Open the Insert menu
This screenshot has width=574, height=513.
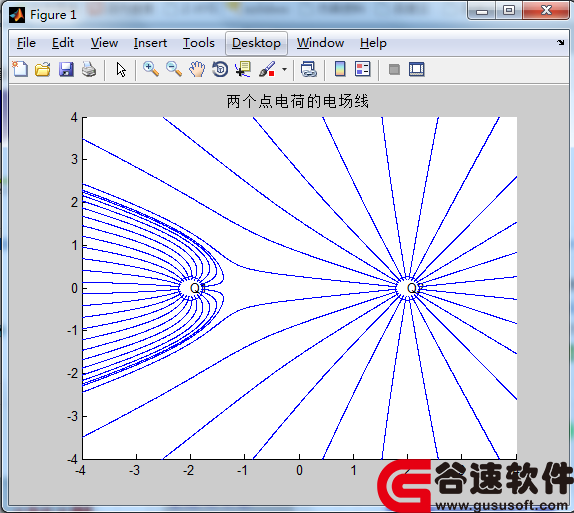[x=150, y=43]
